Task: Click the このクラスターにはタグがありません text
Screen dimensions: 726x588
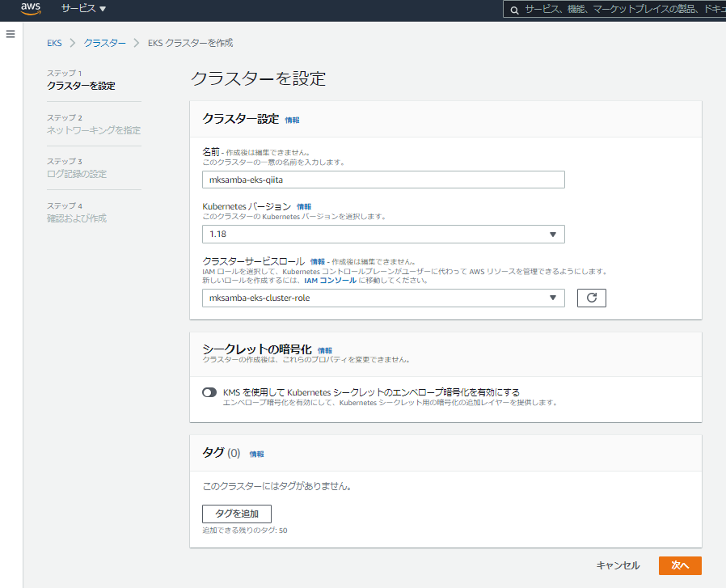Action: (276, 486)
